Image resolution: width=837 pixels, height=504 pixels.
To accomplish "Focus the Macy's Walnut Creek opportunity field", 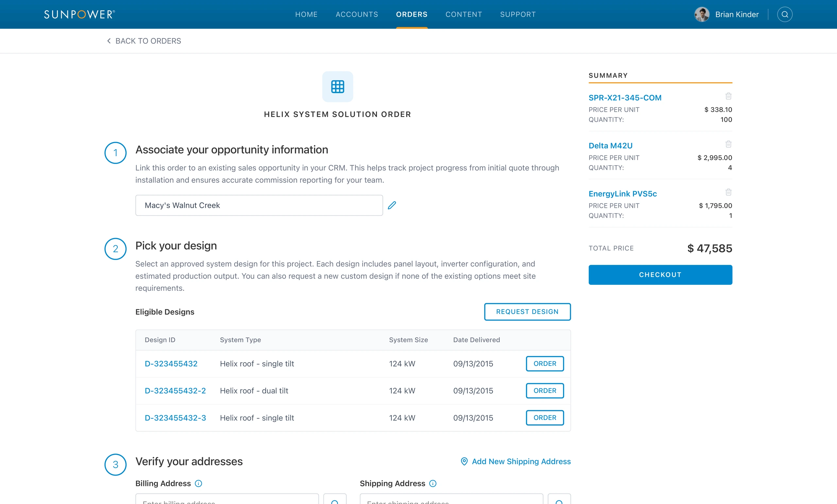I will (259, 205).
